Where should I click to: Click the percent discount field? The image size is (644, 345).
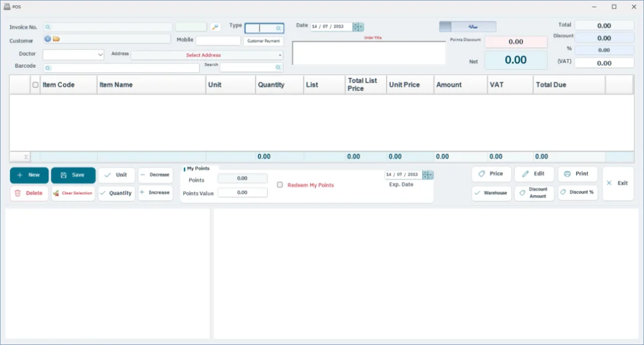point(604,50)
